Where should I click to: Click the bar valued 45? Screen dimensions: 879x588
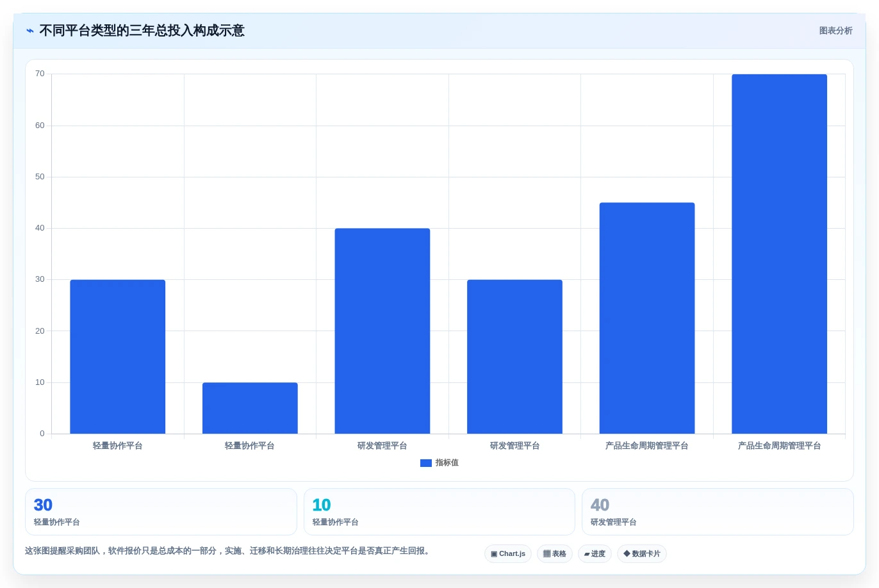click(x=647, y=318)
